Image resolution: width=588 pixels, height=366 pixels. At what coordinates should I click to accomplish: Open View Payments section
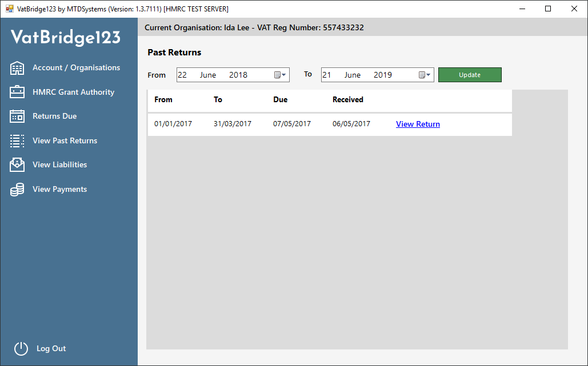[59, 190]
